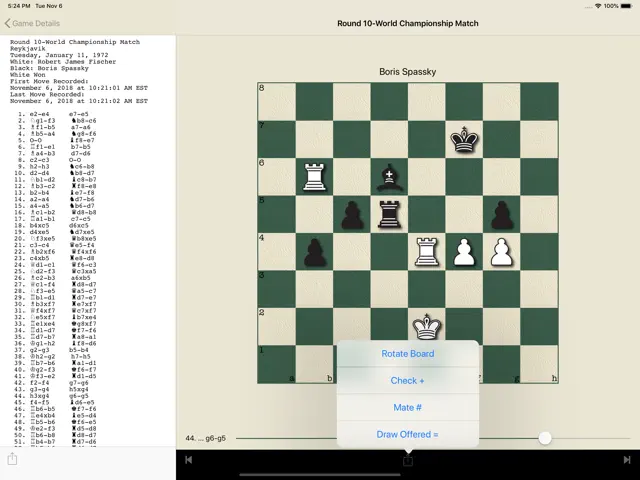Click the white king on e2

coord(427,327)
